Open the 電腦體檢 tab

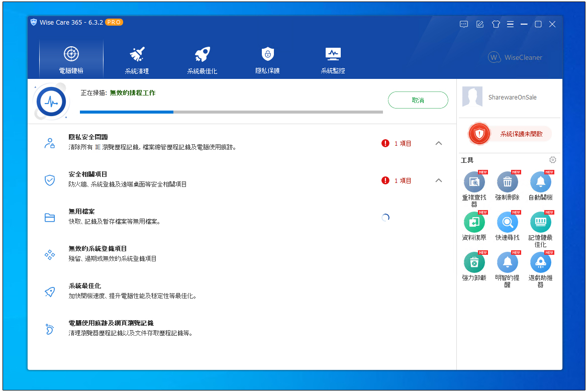click(x=71, y=59)
